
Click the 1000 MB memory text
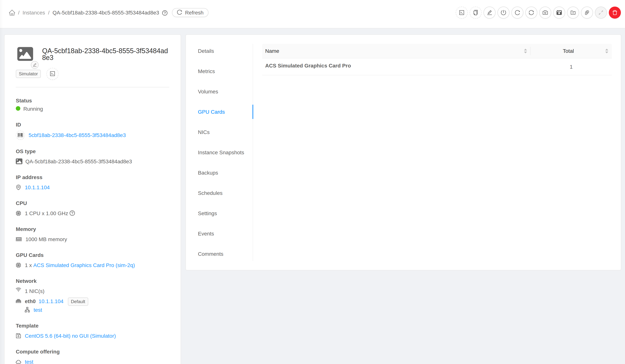pos(46,239)
